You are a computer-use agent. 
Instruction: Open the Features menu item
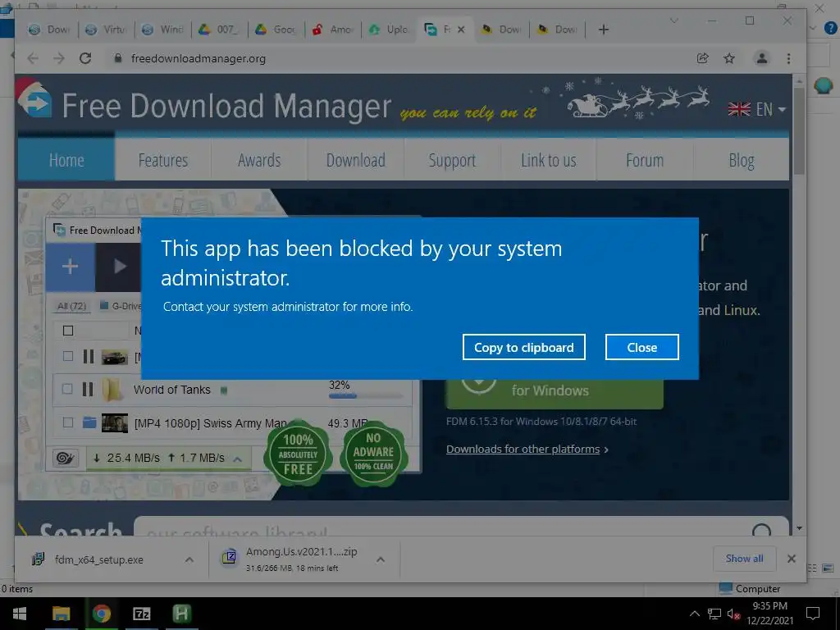point(163,160)
